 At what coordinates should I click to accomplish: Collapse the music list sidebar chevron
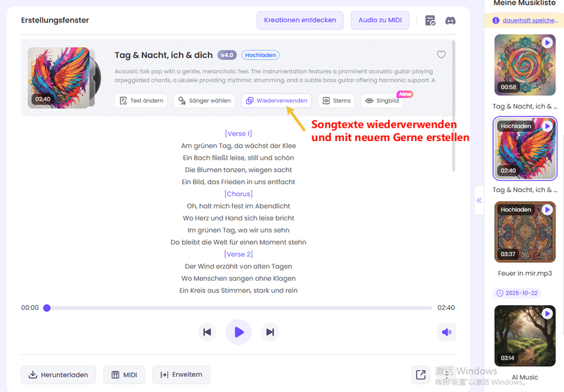coord(479,200)
